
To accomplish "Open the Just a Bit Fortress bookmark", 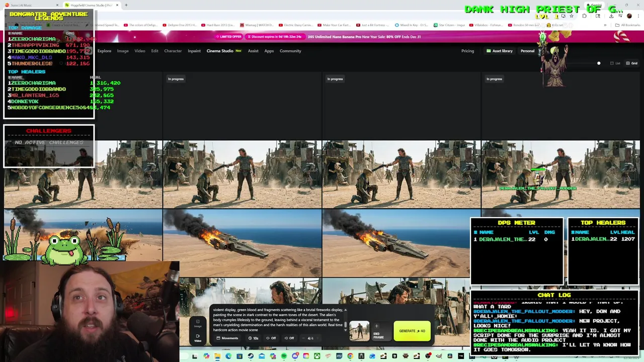I will pos(372,25).
